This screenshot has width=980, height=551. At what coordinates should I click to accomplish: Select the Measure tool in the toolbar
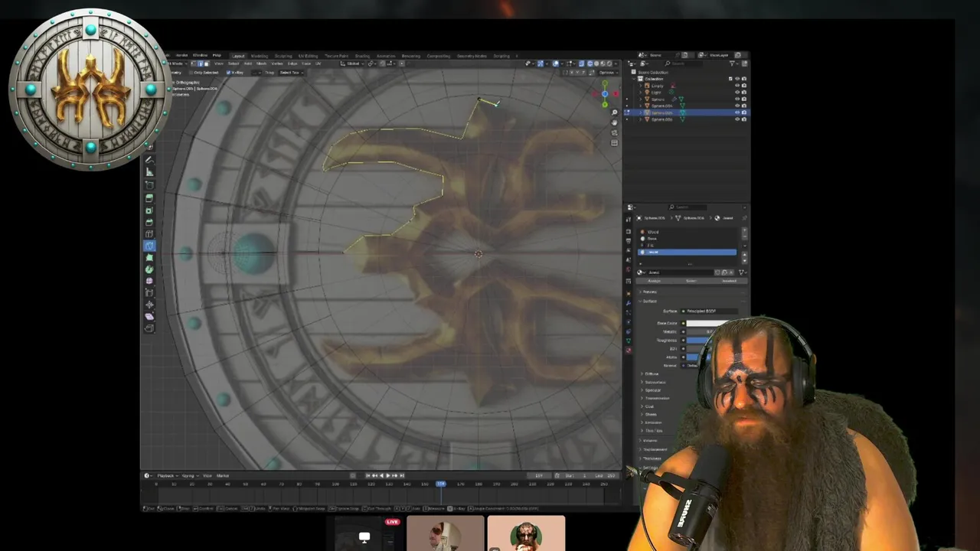[149, 171]
